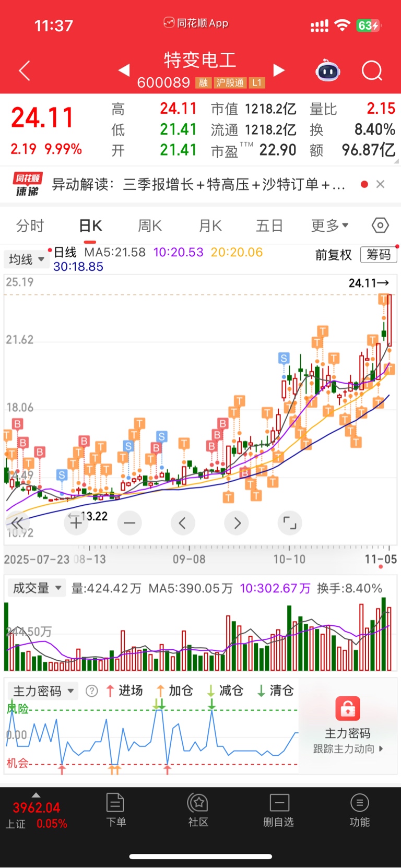401x868 pixels.
Task: Open the robot assistant icon
Action: [x=328, y=70]
